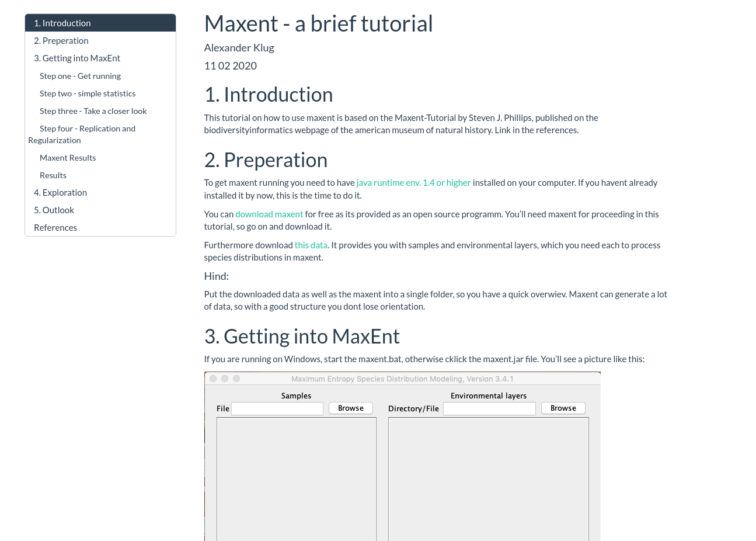Click the Directory/File input field
Screen dimensions: 756x541
[489, 409]
